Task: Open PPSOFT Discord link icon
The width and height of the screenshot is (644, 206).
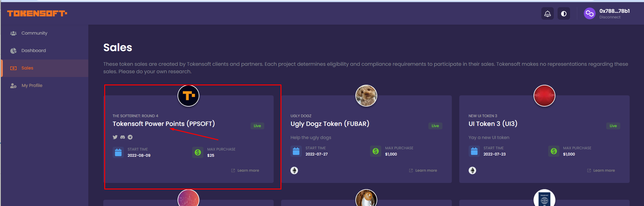Action: (123, 137)
